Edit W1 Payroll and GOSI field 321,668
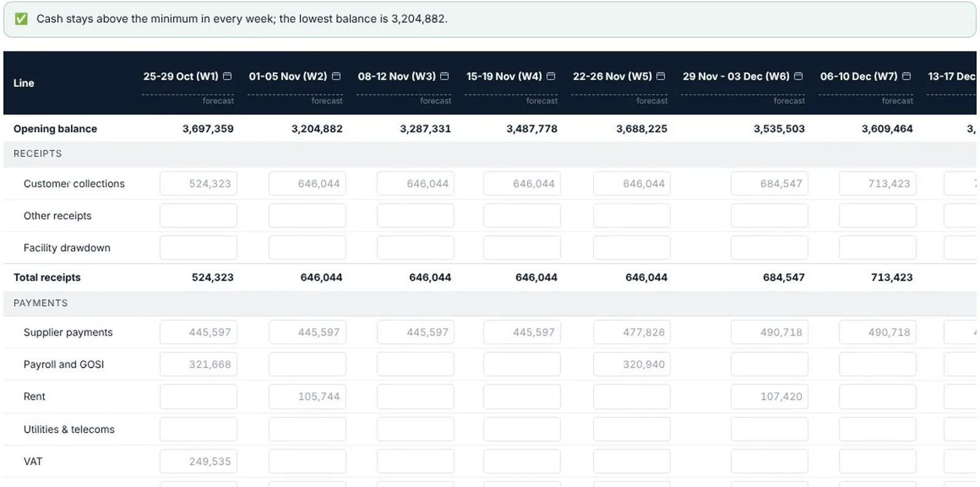 click(x=198, y=364)
